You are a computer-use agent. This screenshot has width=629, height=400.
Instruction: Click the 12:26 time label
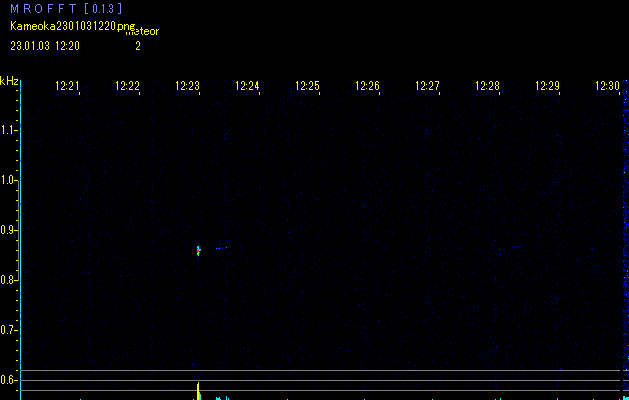click(x=367, y=86)
